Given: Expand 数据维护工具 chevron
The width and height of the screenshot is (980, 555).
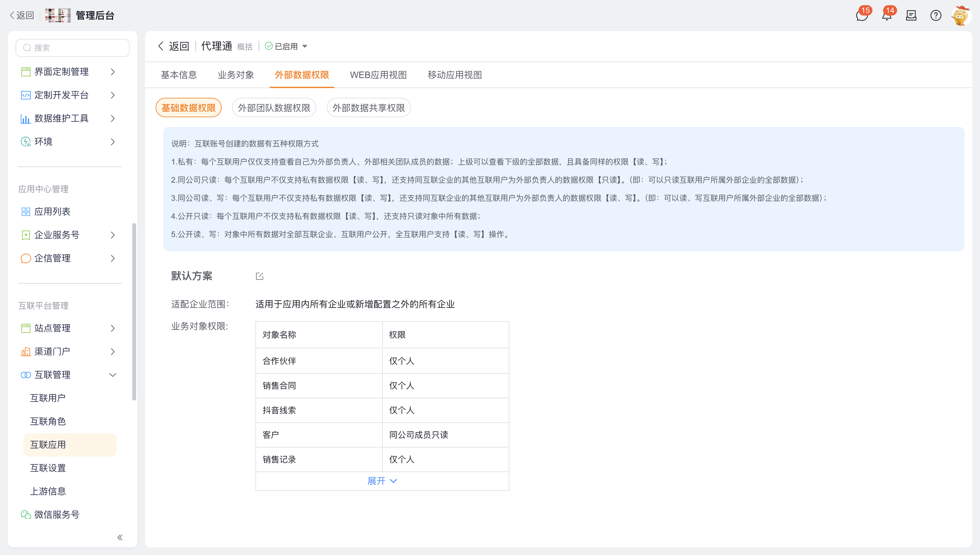Looking at the screenshot, I should click(112, 119).
